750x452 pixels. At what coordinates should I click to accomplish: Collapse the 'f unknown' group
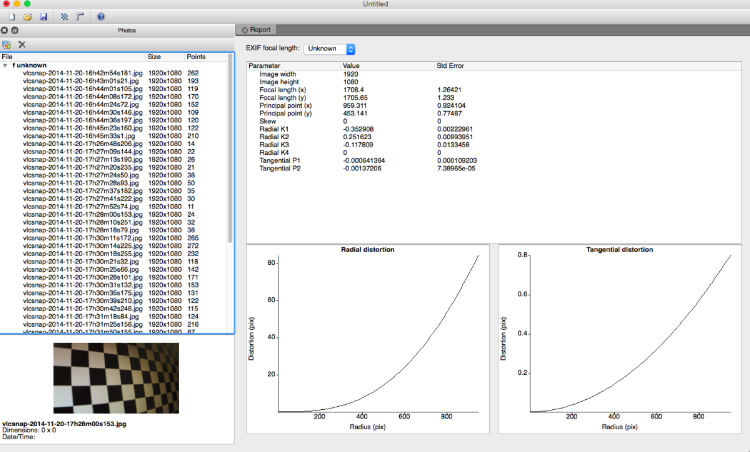(5, 66)
